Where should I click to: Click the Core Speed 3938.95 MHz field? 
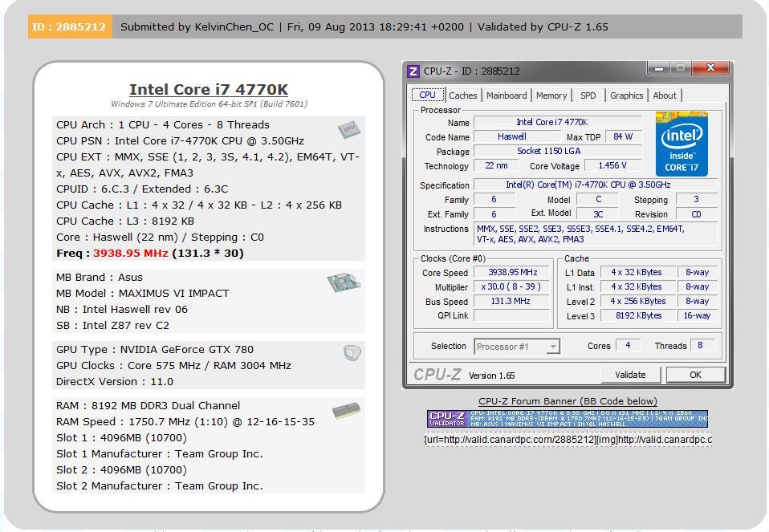(512, 273)
